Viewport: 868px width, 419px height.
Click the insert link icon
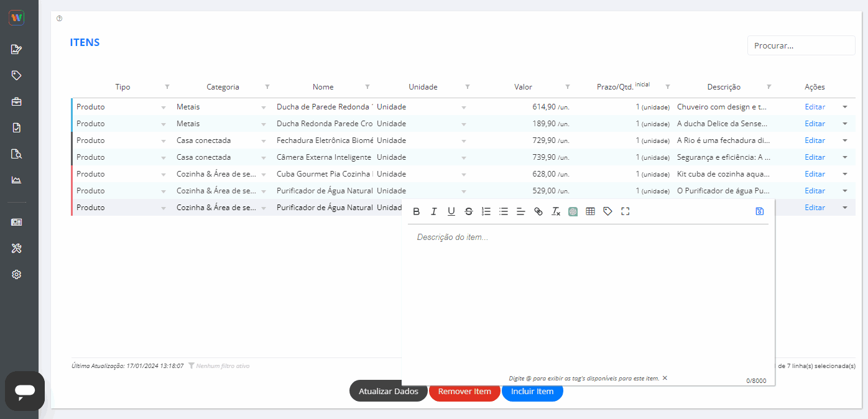[538, 211]
